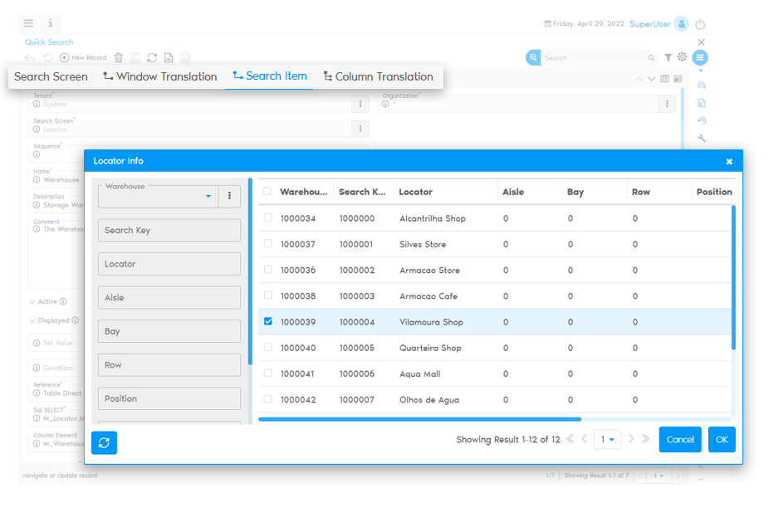Open advanced filter using the funnel icon
Viewport: 769px width, 532px height.
tap(669, 57)
